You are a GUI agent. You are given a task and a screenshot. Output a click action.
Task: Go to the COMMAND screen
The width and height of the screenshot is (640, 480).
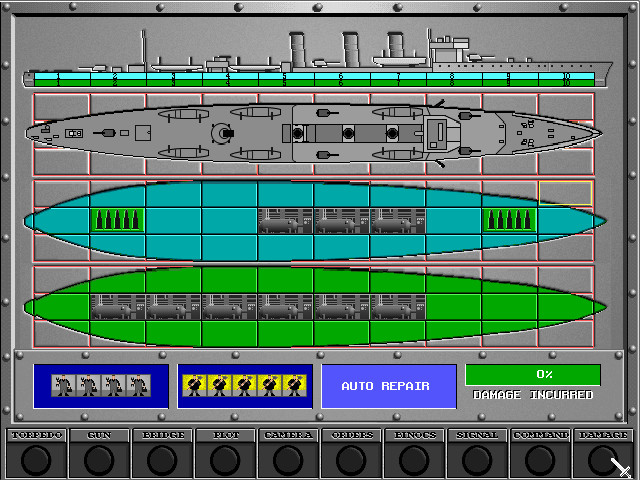click(x=540, y=453)
